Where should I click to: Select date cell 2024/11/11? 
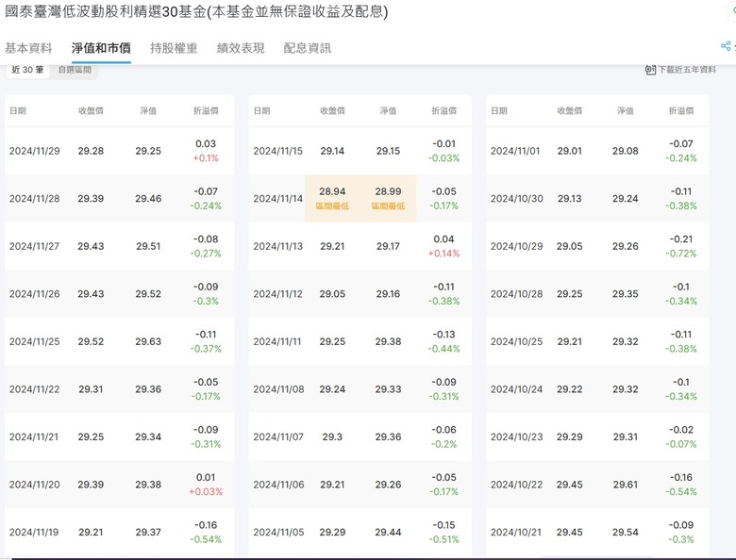click(x=277, y=341)
